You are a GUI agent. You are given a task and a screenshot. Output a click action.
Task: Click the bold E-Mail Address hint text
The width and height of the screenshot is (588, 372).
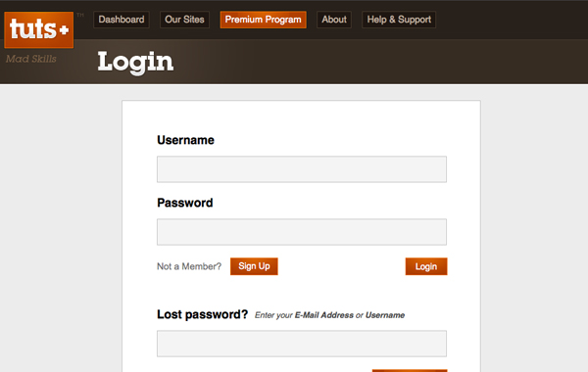pos(324,315)
